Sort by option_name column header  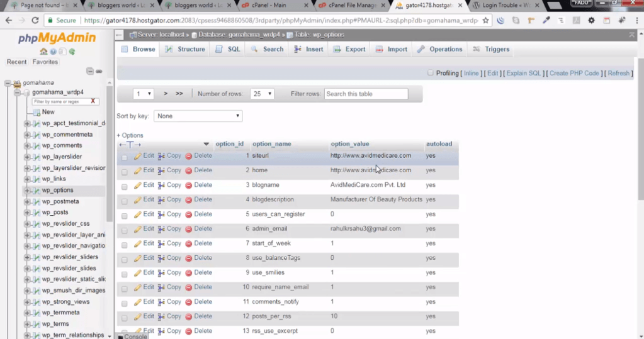(x=272, y=144)
